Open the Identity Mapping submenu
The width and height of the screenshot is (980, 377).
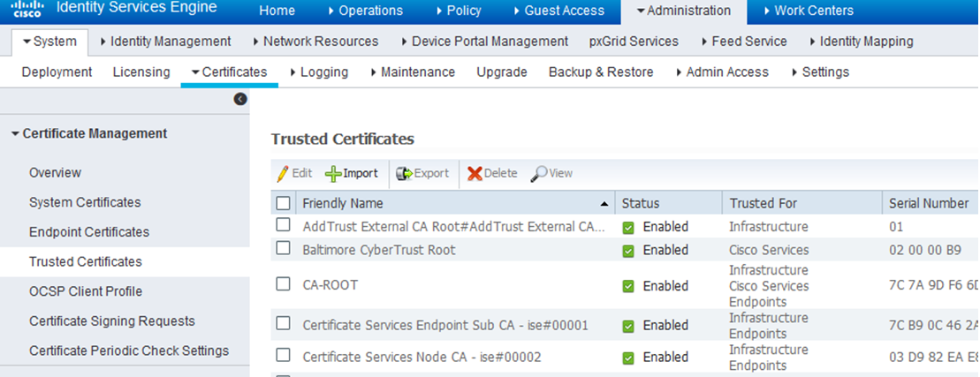pyautogui.click(x=862, y=41)
